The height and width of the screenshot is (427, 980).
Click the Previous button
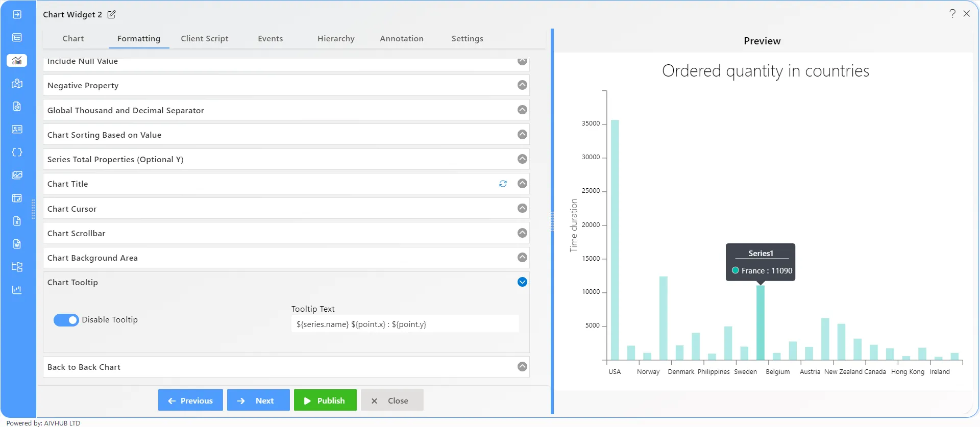[x=190, y=400]
